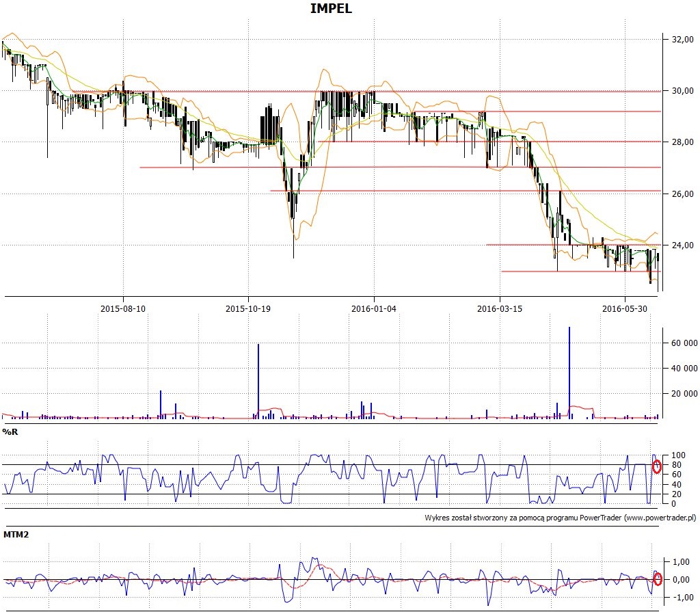The width and height of the screenshot is (700, 612).
Task: Click the volume spike near 2015-10-19
Action: [x=258, y=381]
